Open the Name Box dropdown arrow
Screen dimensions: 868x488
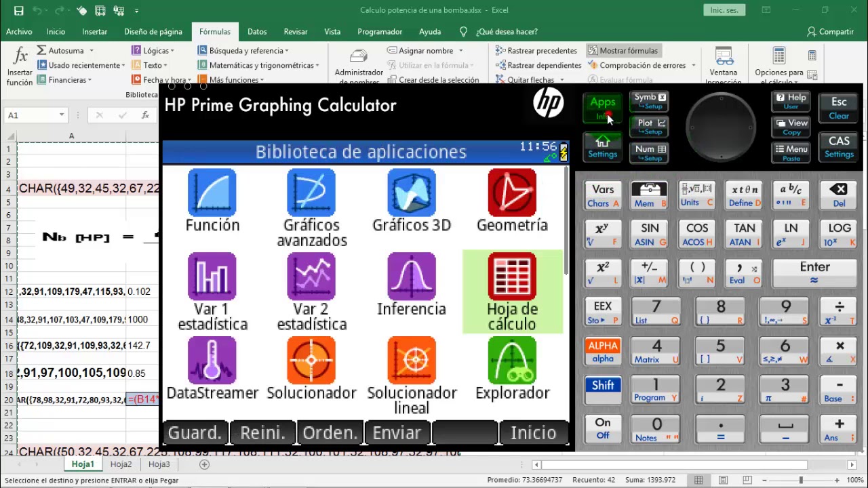[62, 115]
